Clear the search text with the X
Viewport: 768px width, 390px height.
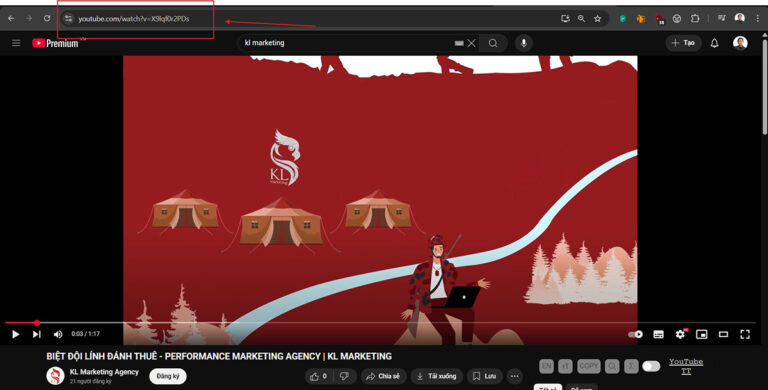coord(472,43)
